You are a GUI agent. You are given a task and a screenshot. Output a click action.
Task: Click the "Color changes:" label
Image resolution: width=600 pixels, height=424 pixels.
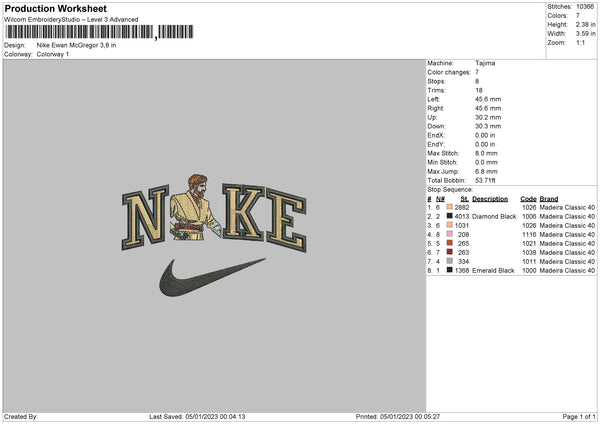(x=449, y=72)
